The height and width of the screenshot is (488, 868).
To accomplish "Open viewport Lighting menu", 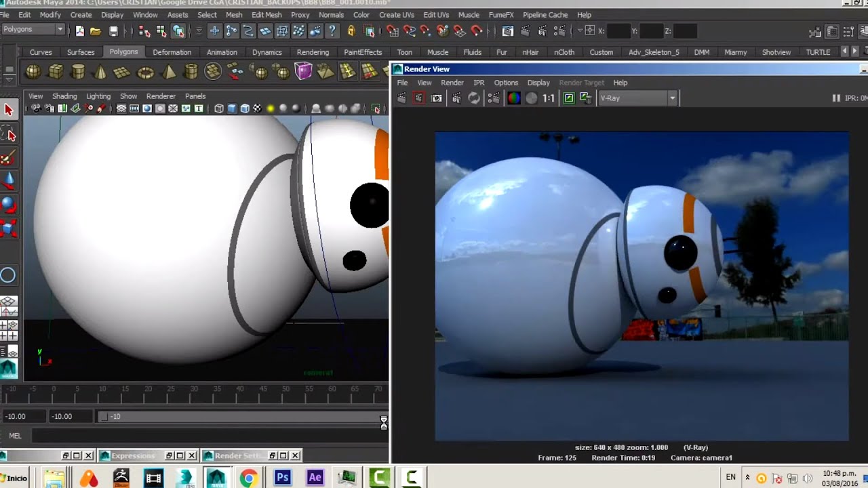I will [98, 96].
